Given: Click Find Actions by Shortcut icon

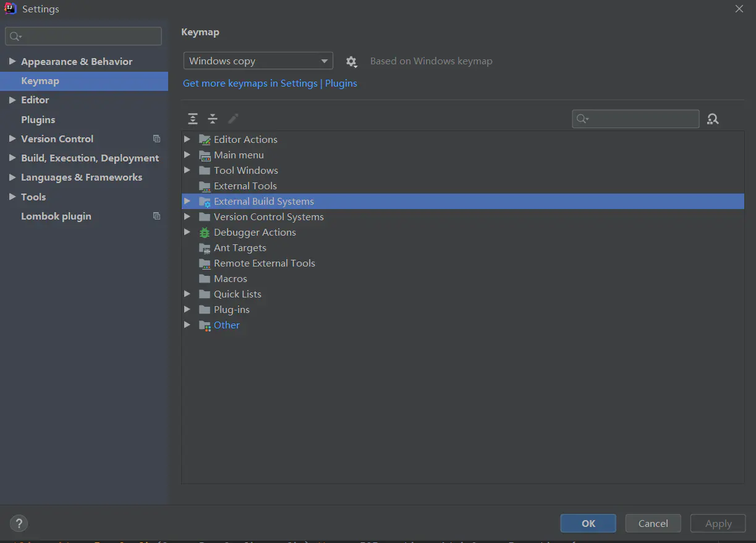Looking at the screenshot, I should (x=713, y=119).
